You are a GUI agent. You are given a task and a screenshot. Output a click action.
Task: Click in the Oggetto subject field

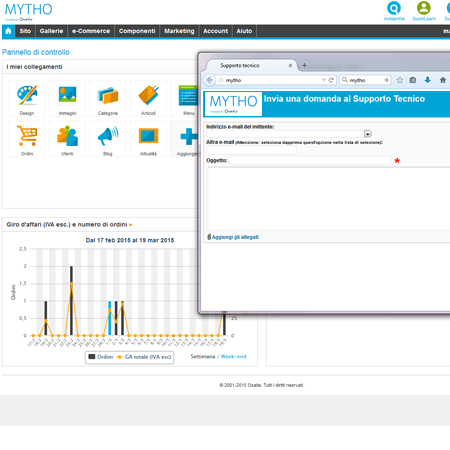tap(310, 160)
